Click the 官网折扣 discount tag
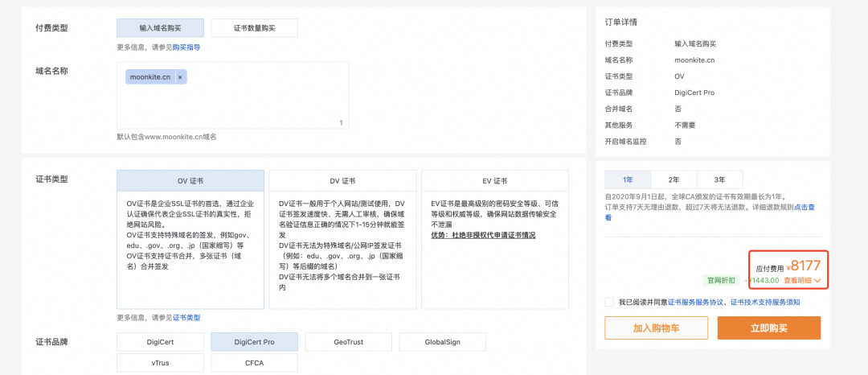 click(x=721, y=280)
